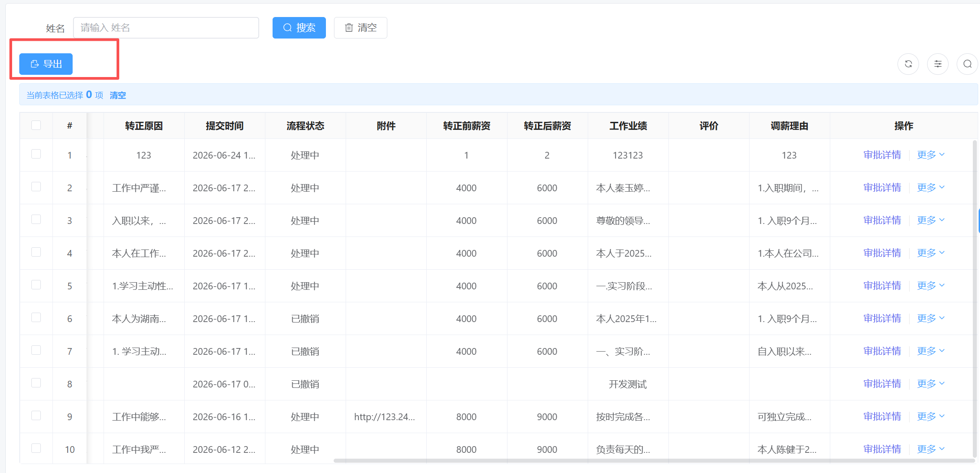Expand 更多 dropdown in row 7
Screen dimensions: 980x473
(x=931, y=351)
